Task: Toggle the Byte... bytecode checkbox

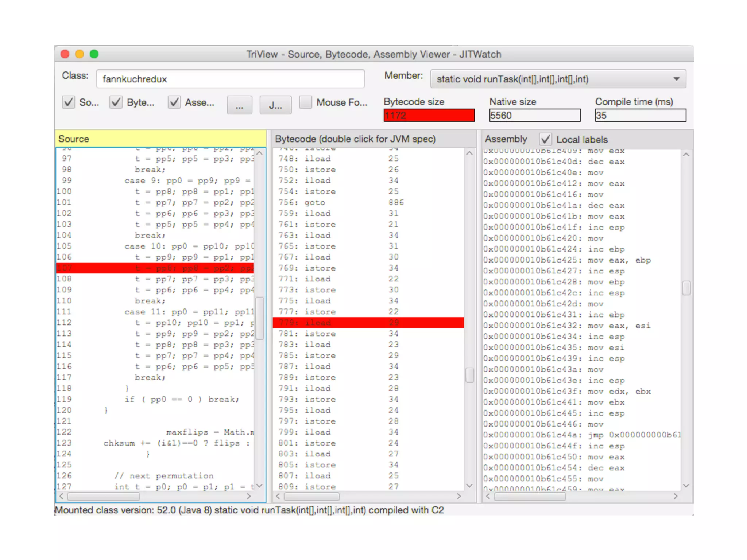Action: (x=116, y=102)
